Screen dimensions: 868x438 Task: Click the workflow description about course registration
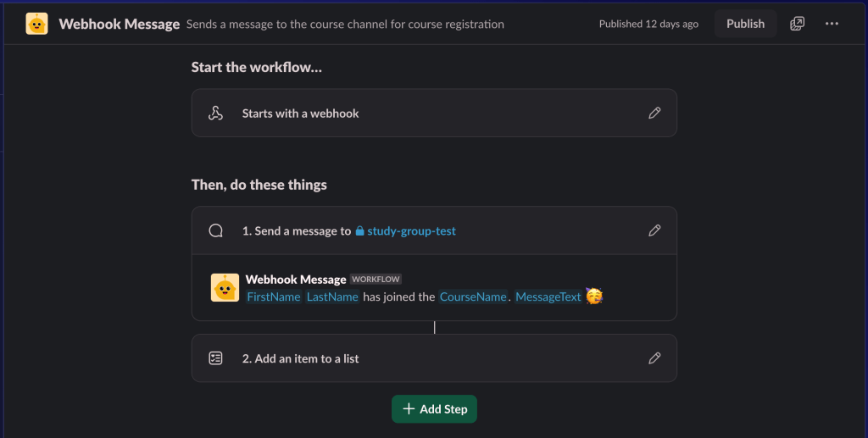(x=345, y=24)
